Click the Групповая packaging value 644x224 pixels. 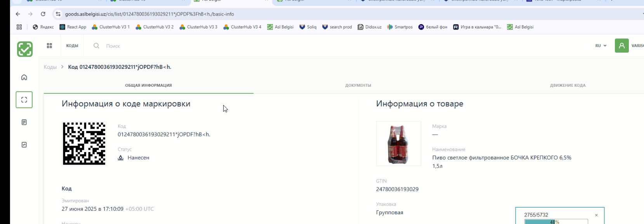pyautogui.click(x=390, y=212)
